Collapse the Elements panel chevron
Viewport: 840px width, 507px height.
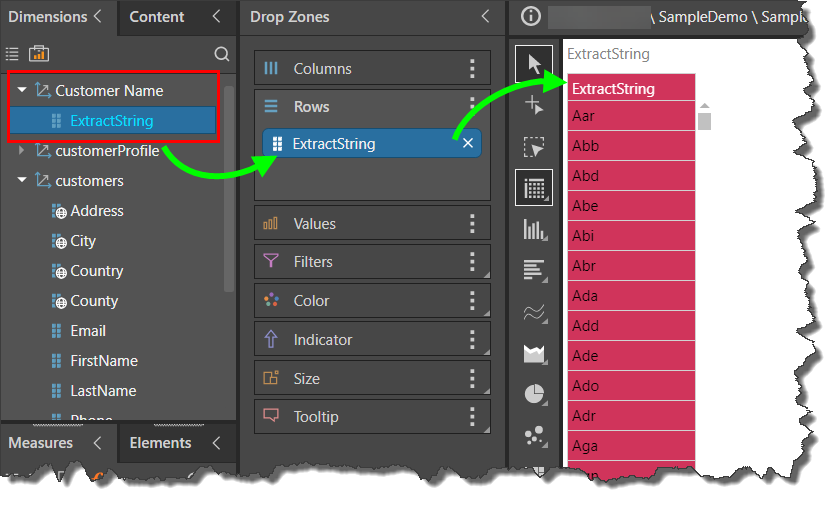216,443
